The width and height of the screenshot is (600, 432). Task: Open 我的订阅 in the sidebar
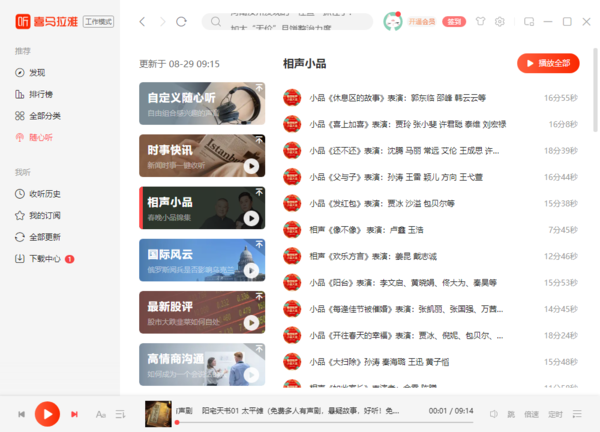[38, 215]
